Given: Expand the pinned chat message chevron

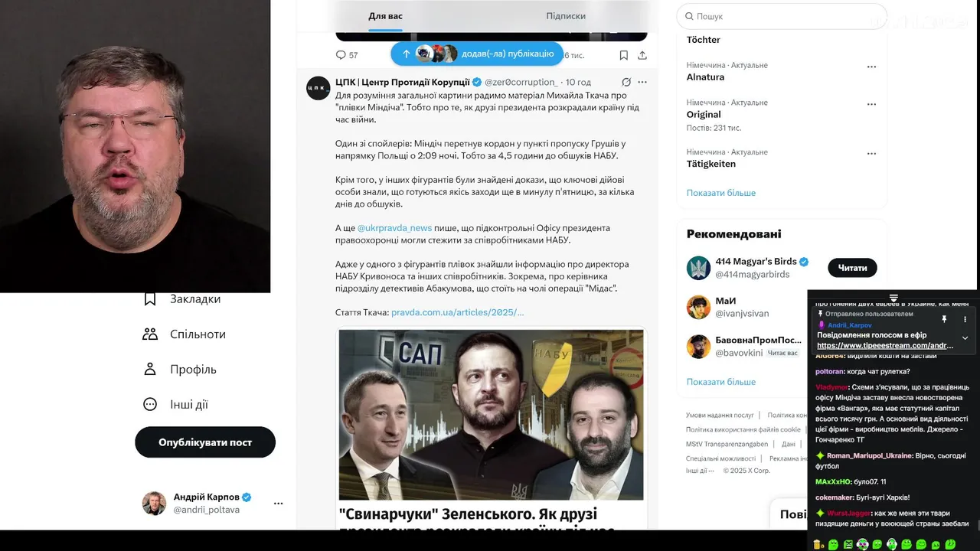Looking at the screenshot, I should [965, 337].
